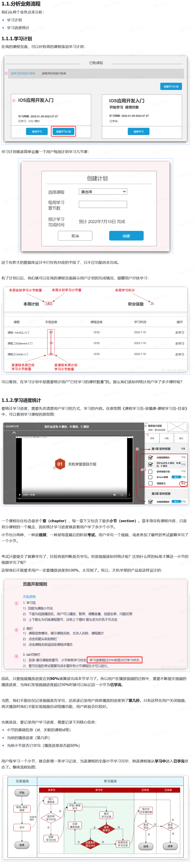Mute the video with volume icon
The height and width of the screenshot is (868, 194).
tap(114, 495)
